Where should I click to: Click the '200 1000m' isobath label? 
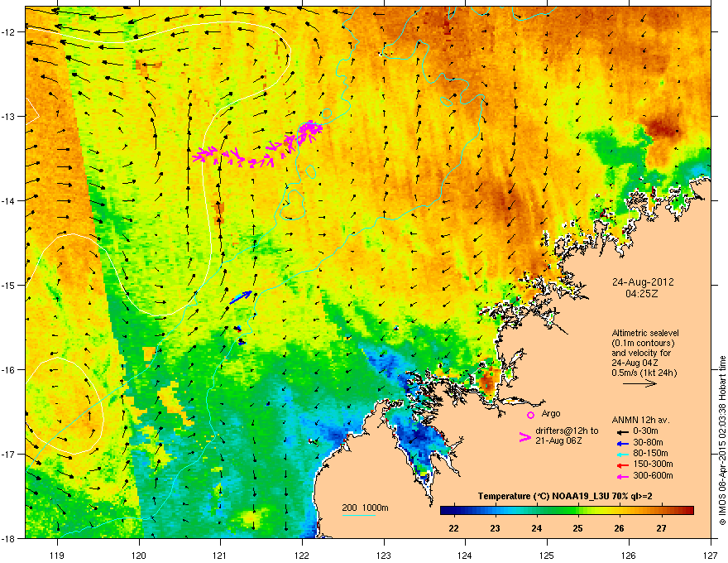point(365,508)
